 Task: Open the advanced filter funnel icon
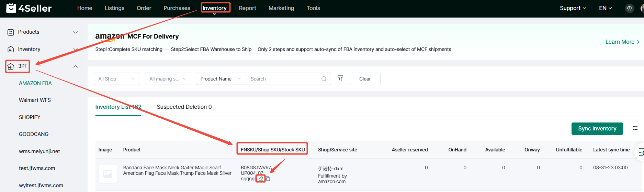click(x=340, y=78)
